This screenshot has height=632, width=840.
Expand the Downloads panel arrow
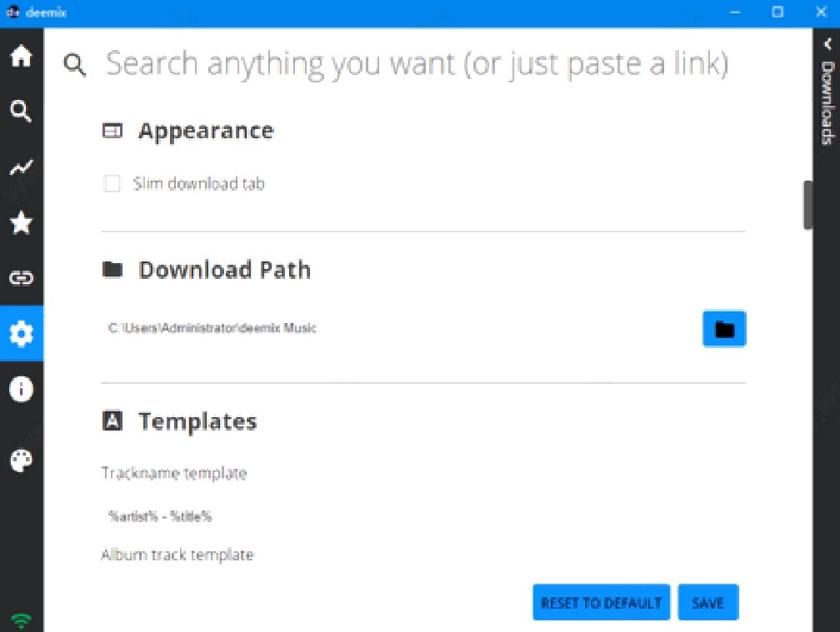tap(827, 44)
